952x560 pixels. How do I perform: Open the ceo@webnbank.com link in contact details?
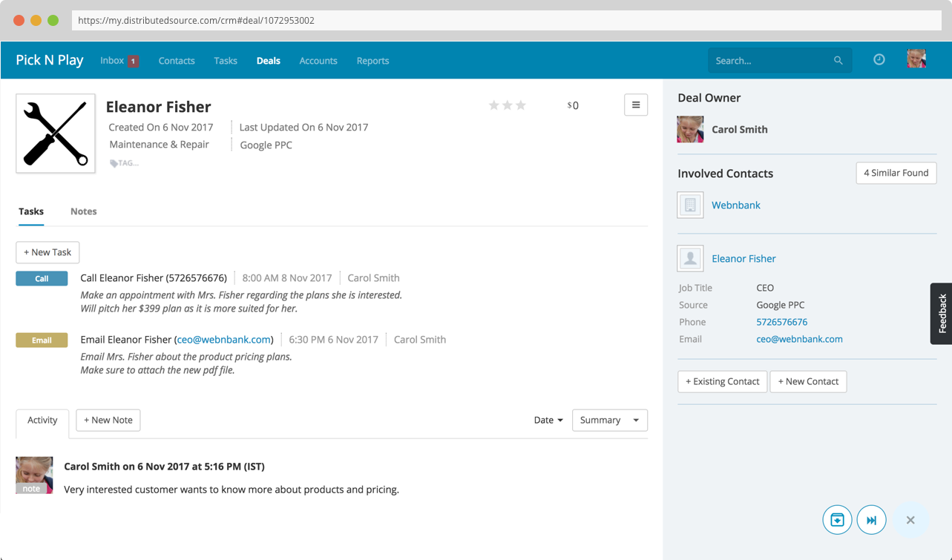coord(799,339)
